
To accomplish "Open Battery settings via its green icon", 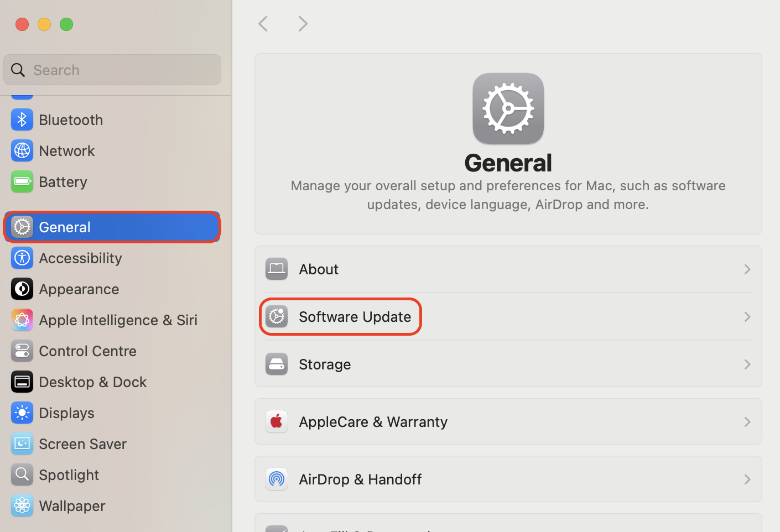I will point(22,181).
